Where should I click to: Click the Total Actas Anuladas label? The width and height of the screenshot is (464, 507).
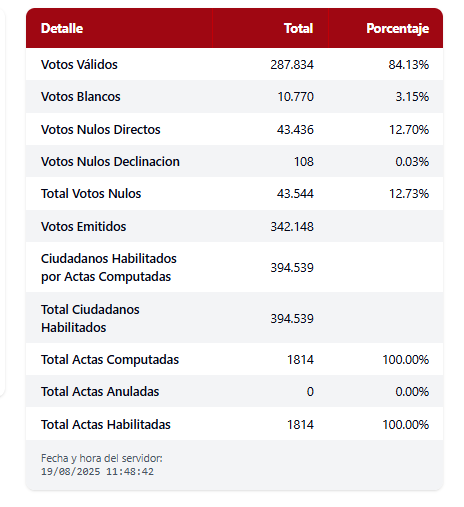tap(100, 391)
